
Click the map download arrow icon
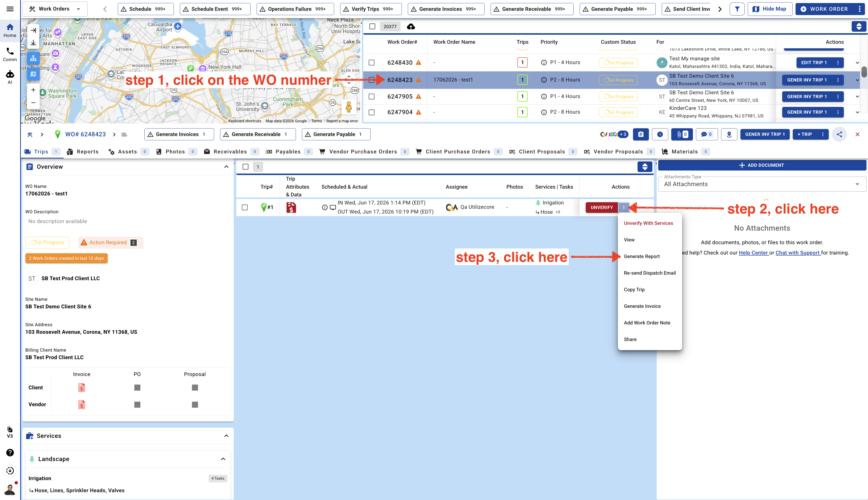33,43
